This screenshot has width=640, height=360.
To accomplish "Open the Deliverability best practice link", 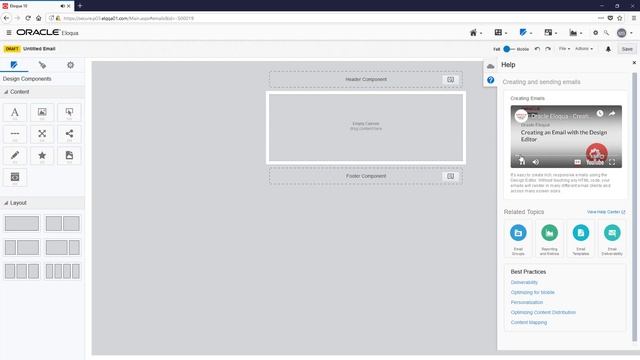I will click(524, 282).
